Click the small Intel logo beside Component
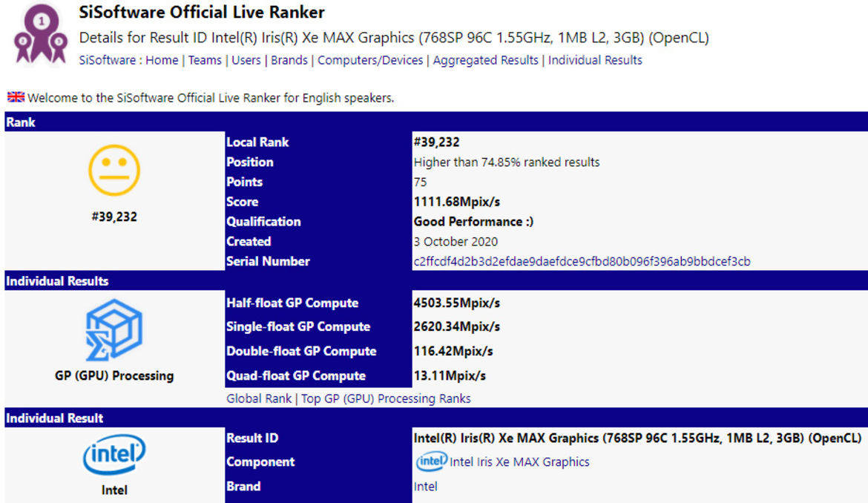This screenshot has width=868, height=503. (x=431, y=461)
